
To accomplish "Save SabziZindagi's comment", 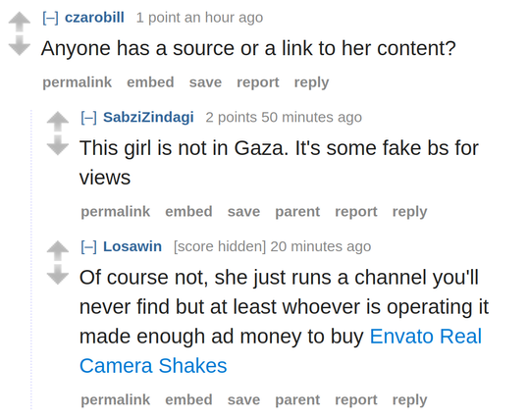I will pyautogui.click(x=243, y=212).
